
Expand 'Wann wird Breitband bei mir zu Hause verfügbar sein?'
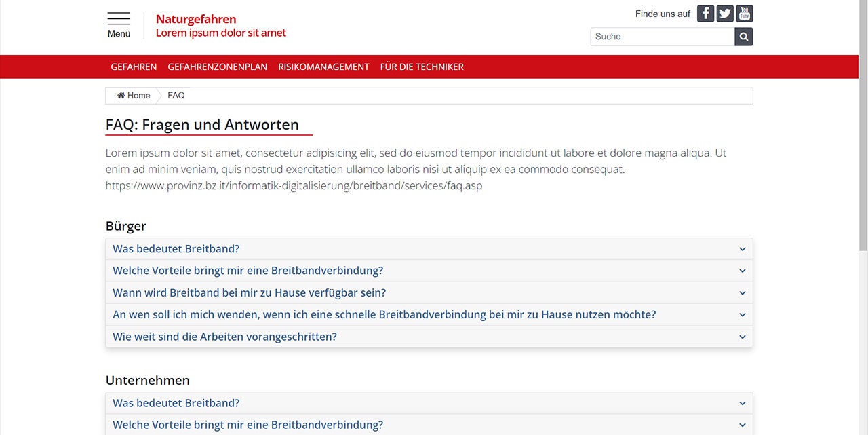[x=249, y=293]
